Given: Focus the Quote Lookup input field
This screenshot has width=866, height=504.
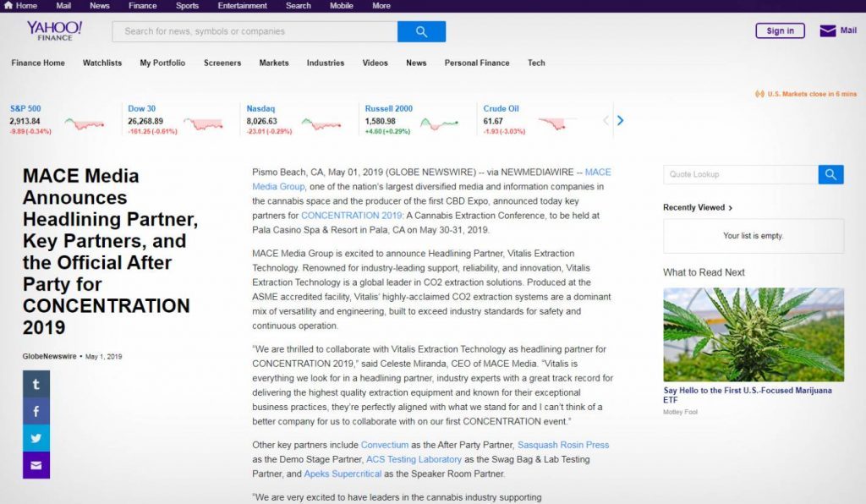Looking at the screenshot, I should click(x=740, y=174).
